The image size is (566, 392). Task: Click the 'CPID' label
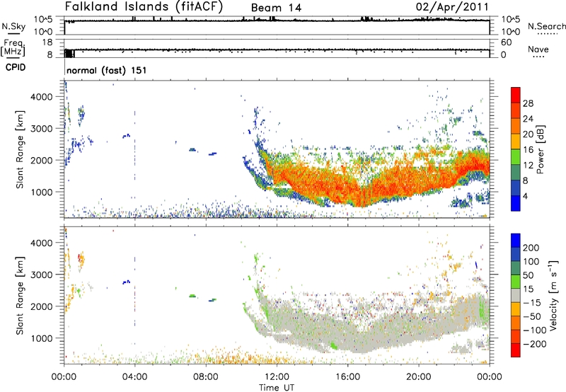pos(16,67)
